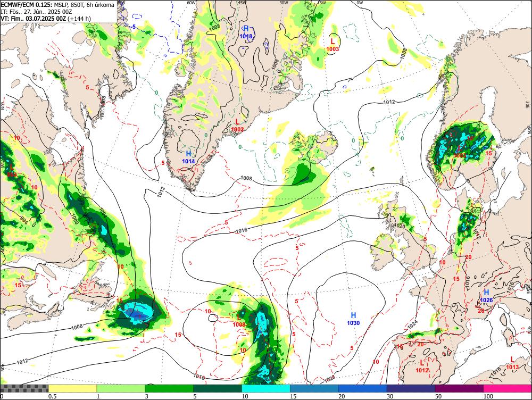Click the 'H 1014' high label over southern Greenland
532x400 pixels.
tap(188, 157)
